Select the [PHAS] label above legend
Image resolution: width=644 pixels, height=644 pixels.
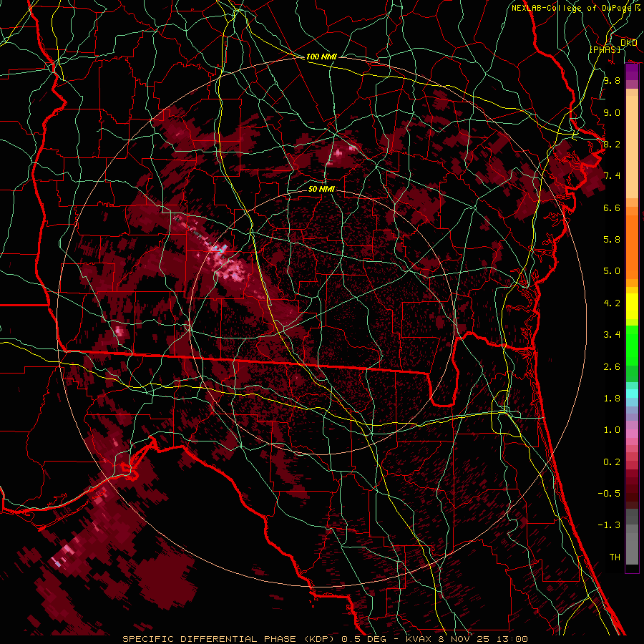pyautogui.click(x=605, y=49)
